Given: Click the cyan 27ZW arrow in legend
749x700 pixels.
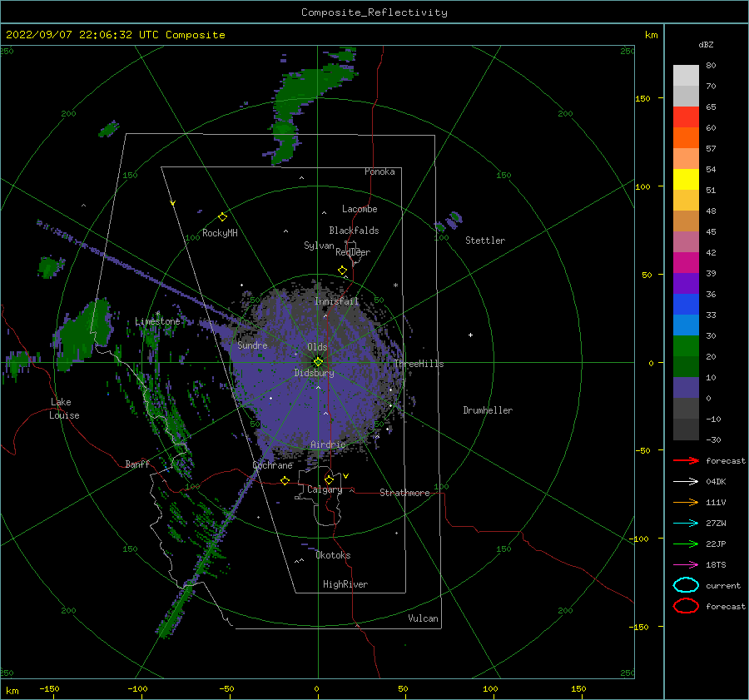Looking at the screenshot, I should 686,524.
